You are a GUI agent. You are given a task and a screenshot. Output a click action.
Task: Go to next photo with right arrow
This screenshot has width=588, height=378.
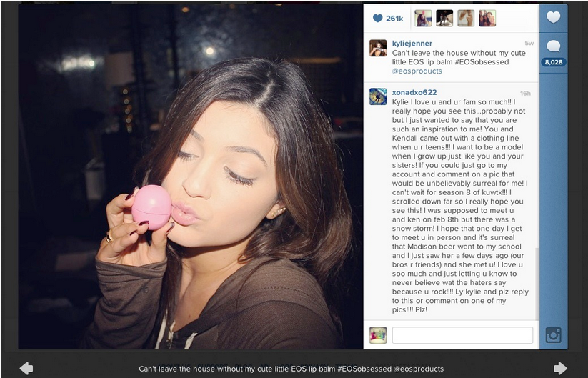click(560, 368)
